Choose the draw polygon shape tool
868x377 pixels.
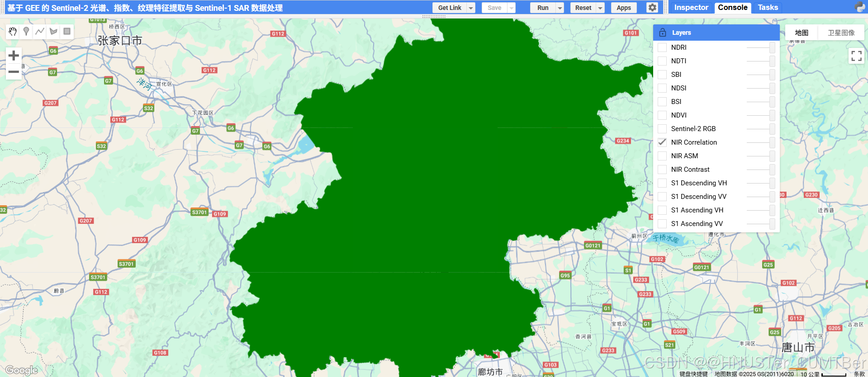(x=53, y=31)
